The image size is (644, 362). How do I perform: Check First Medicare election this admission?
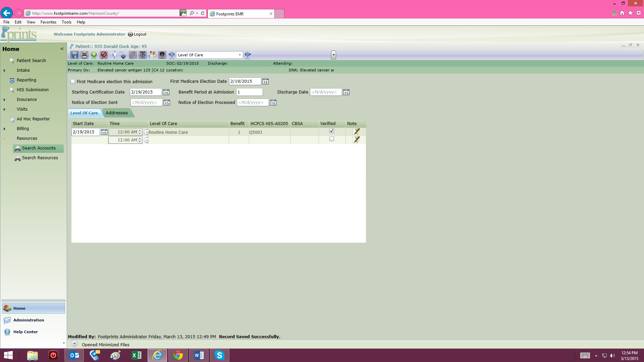(73, 81)
